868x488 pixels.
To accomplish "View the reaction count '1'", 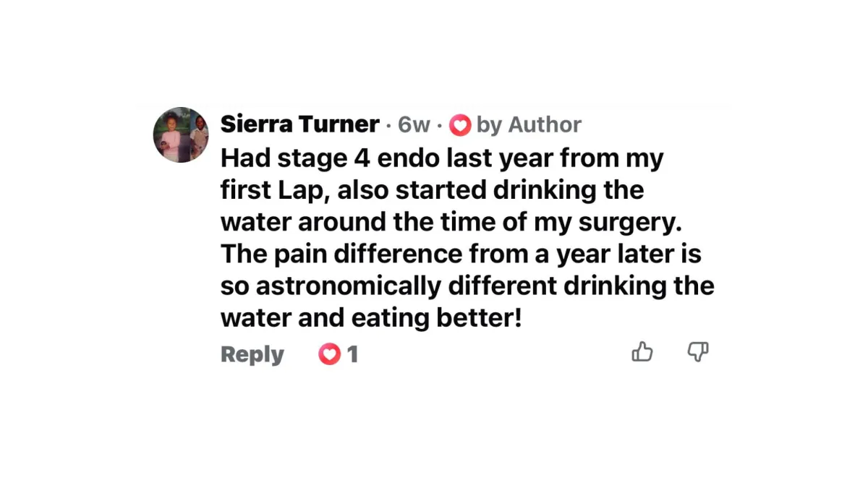I will pyautogui.click(x=352, y=355).
